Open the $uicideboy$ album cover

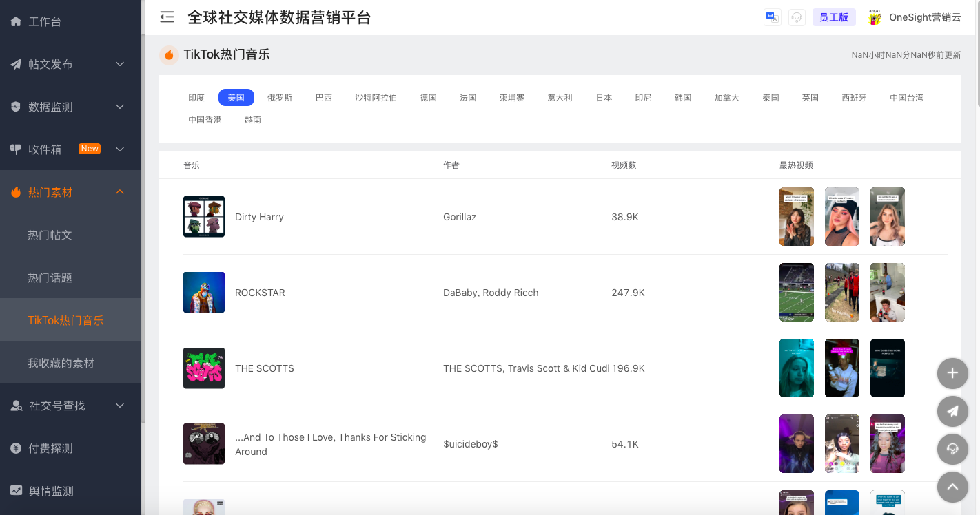click(204, 444)
